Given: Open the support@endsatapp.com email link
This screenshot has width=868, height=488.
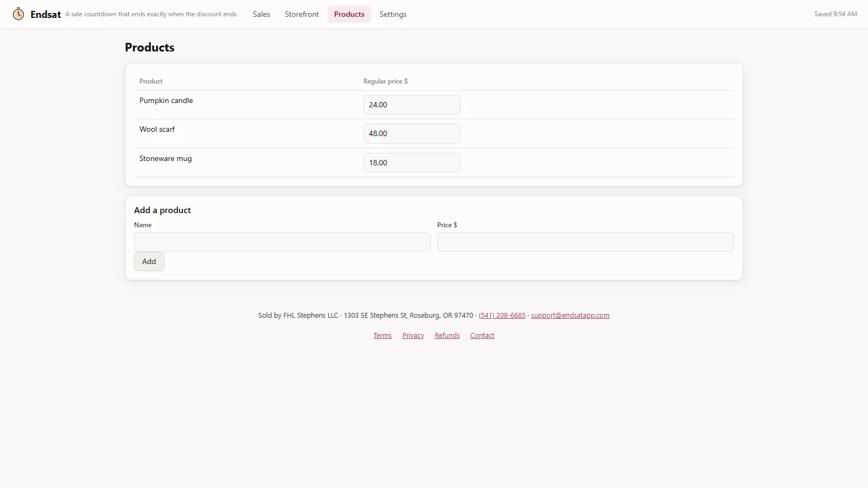Looking at the screenshot, I should [x=570, y=315].
